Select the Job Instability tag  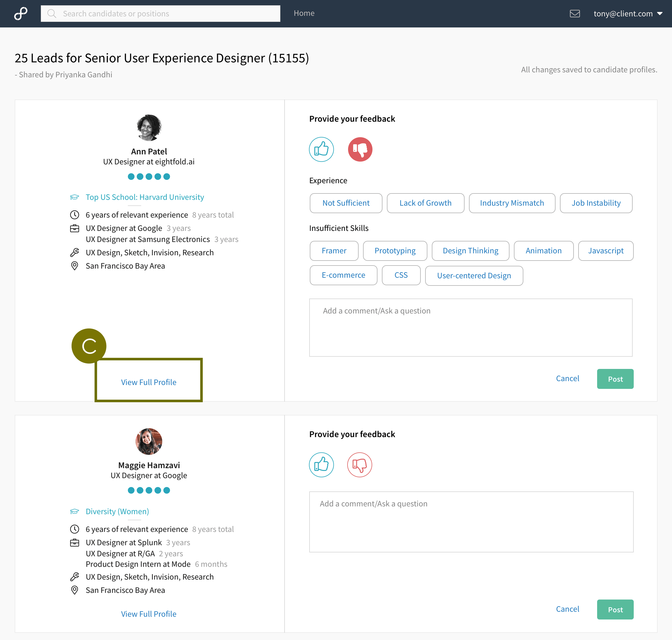click(x=596, y=203)
